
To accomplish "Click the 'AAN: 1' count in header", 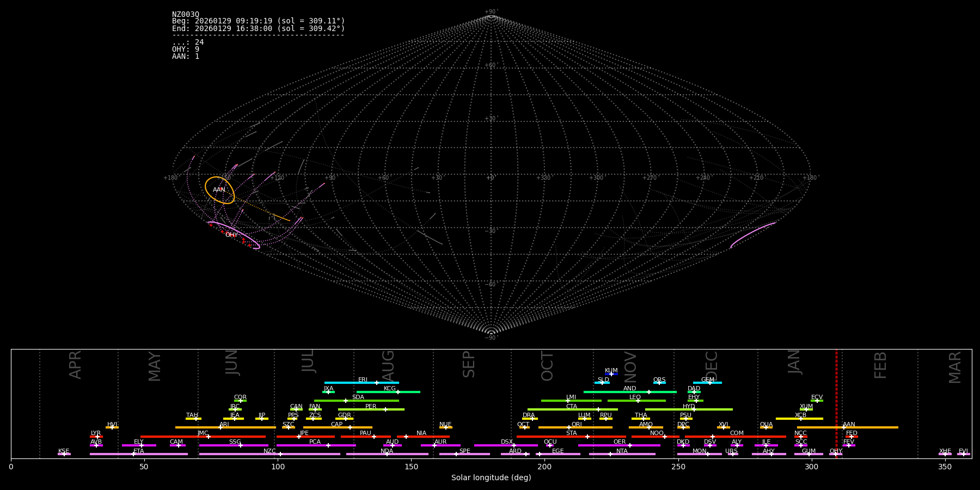I will pos(186,57).
